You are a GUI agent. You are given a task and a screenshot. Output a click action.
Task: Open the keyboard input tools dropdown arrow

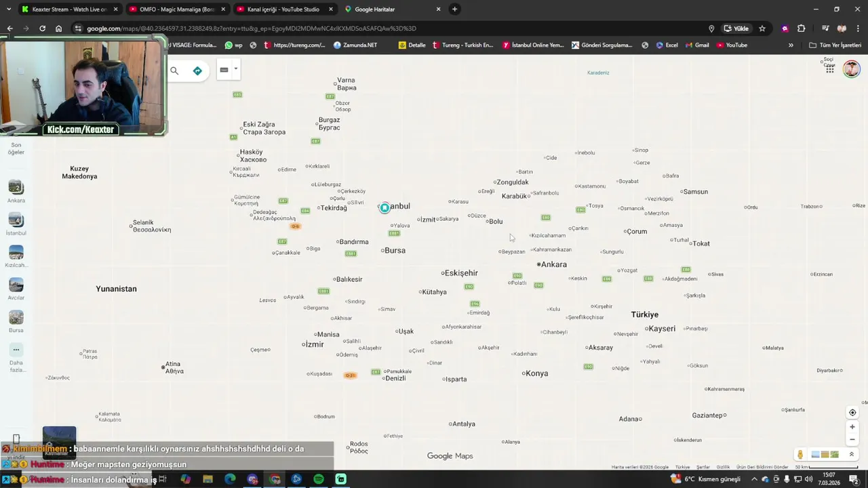(236, 69)
